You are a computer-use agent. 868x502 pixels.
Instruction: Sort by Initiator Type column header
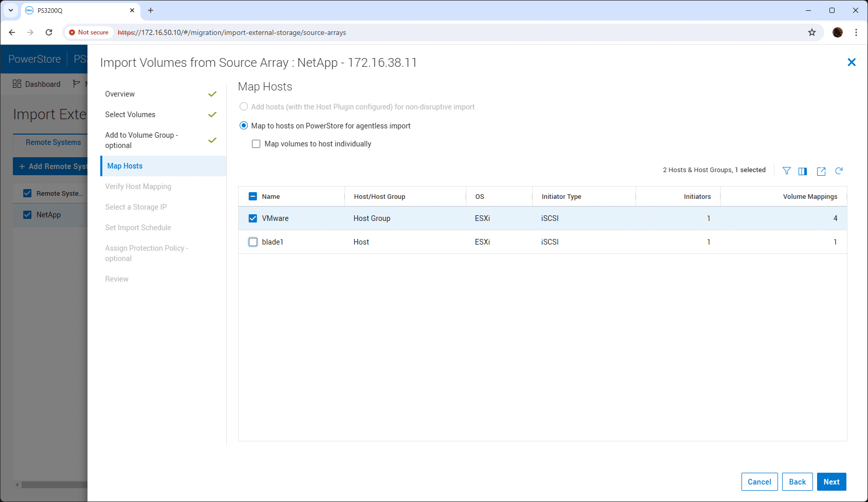click(561, 197)
